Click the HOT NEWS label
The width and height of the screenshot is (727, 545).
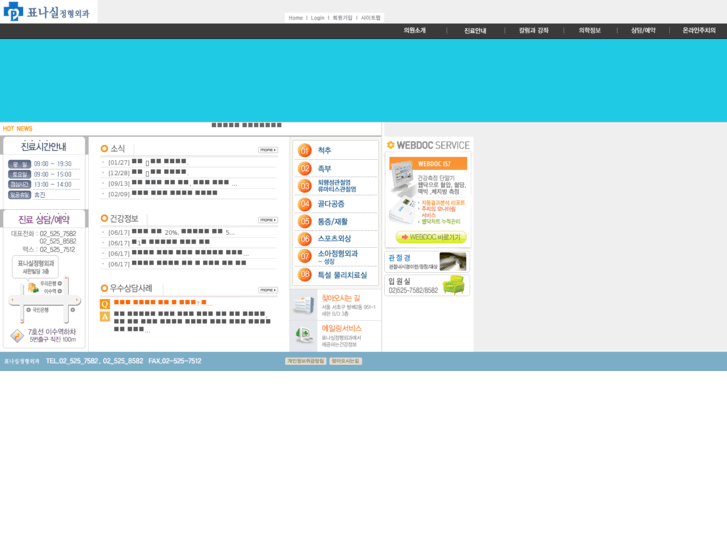click(x=18, y=128)
